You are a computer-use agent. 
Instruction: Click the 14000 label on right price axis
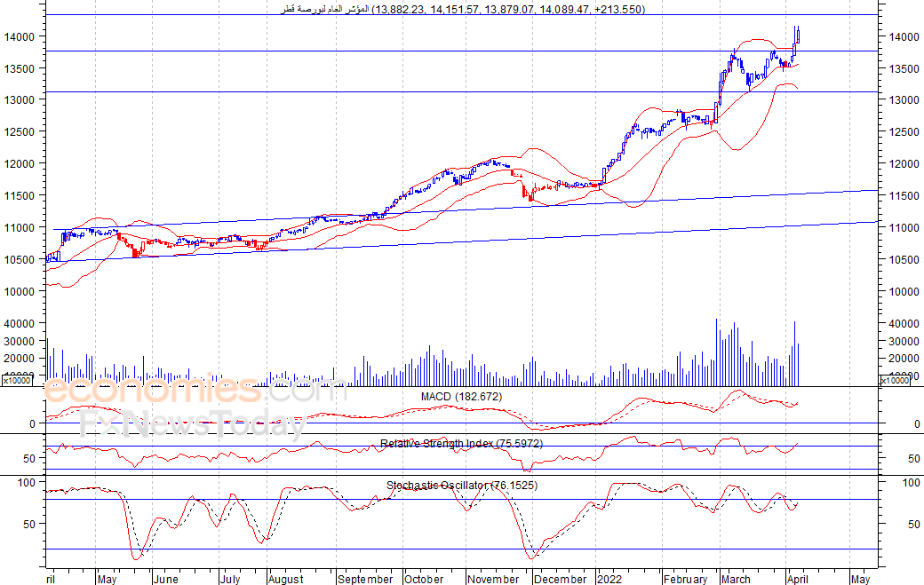pos(904,36)
